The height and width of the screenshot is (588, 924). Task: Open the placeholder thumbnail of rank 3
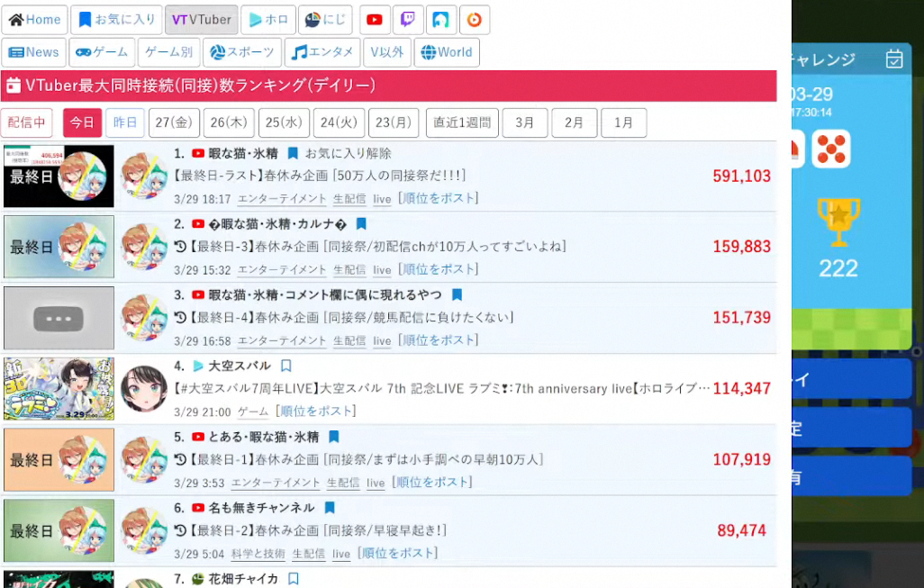(59, 318)
